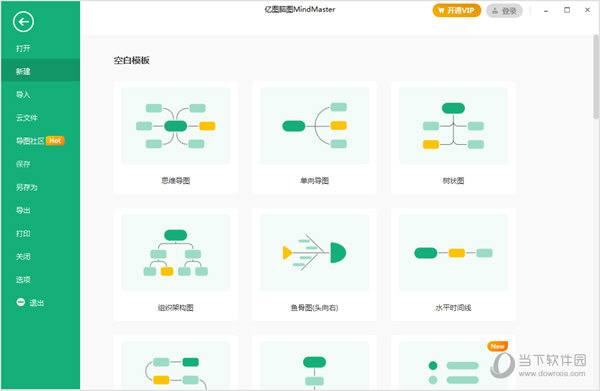Click the 登录 login button
Screen dimensions: 600x391
[504, 11]
